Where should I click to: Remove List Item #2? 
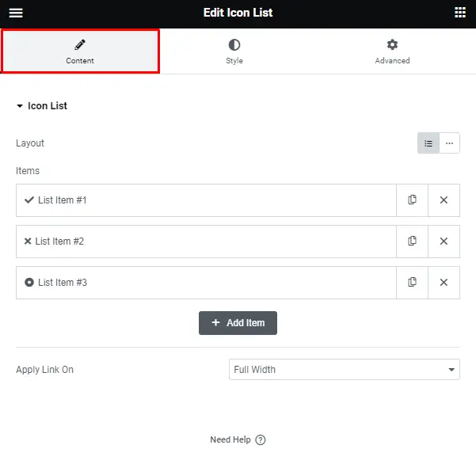point(444,242)
